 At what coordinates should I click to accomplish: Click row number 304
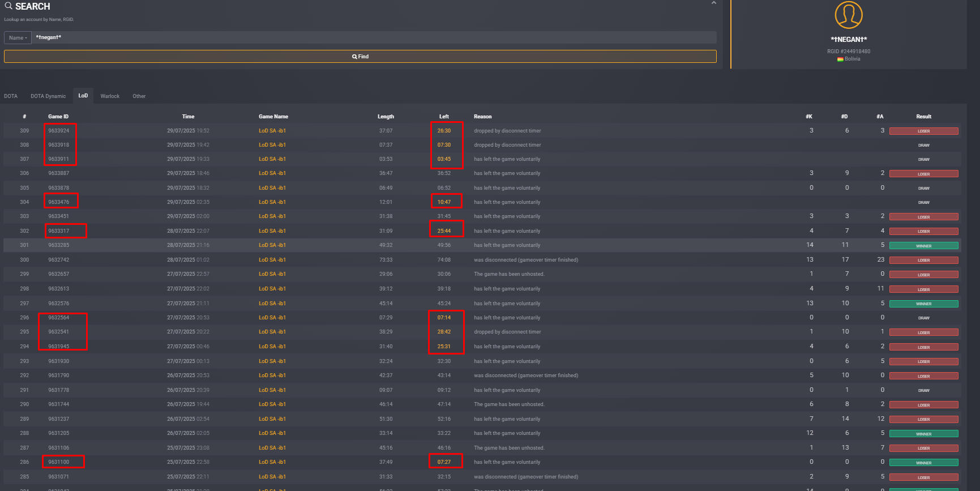(24, 202)
